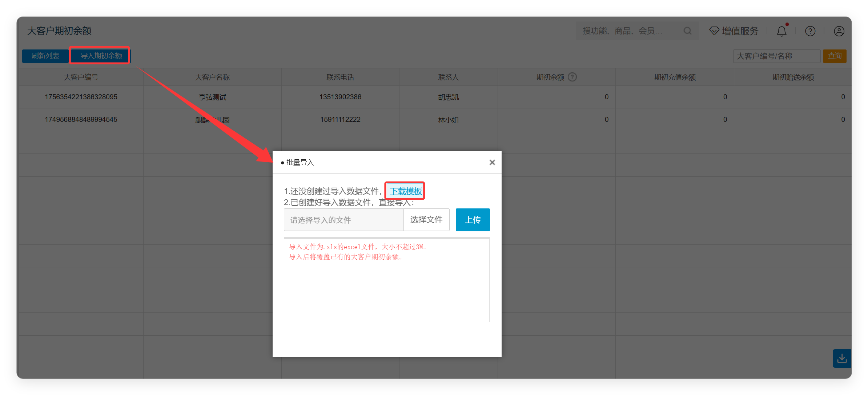This screenshot has width=868, height=395.
Task: Click the search magnifier icon
Action: point(687,31)
